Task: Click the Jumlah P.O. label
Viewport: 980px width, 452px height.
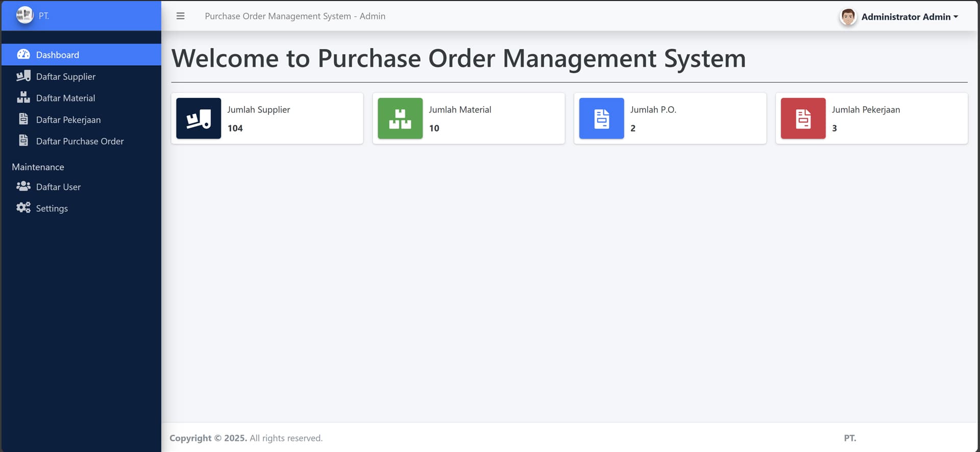Action: point(653,110)
